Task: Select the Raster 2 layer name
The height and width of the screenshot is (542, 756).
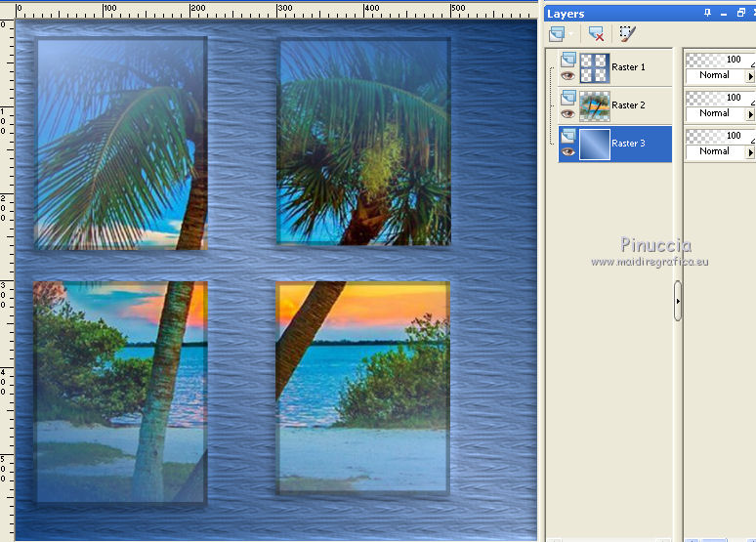Action: (628, 105)
